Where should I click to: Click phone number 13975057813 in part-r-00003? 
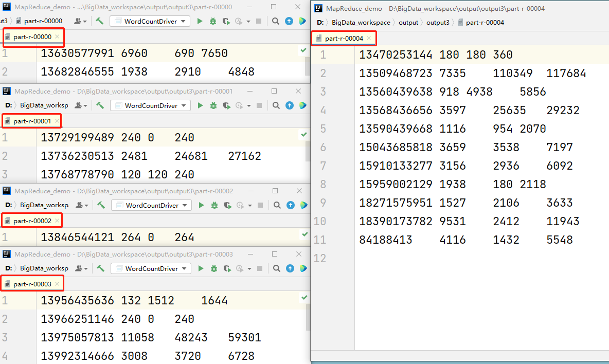pyautogui.click(x=77, y=338)
